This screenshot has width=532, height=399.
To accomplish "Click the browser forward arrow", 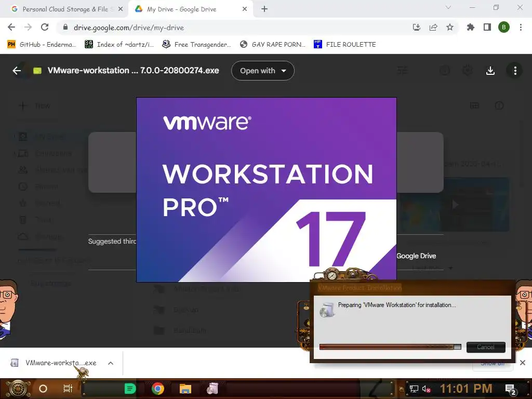I will [x=28, y=28].
